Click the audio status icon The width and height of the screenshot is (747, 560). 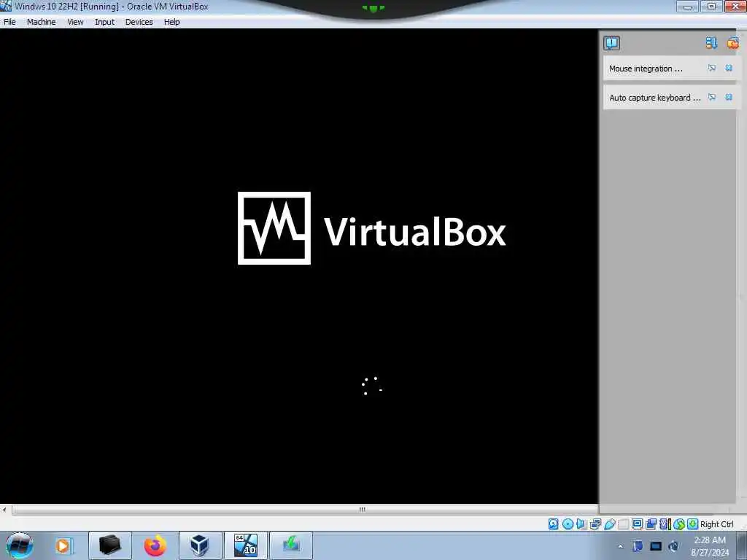click(x=581, y=524)
